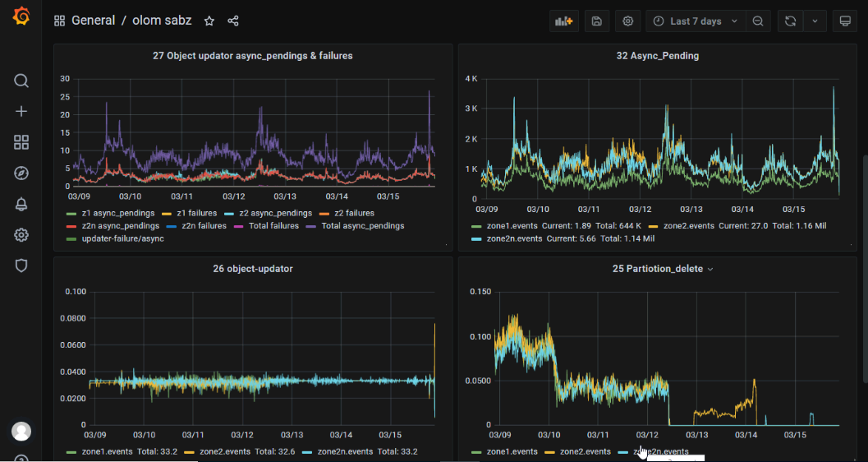Click the user avatar in sidebar
Screen dimensions: 868x462
coord(21,431)
